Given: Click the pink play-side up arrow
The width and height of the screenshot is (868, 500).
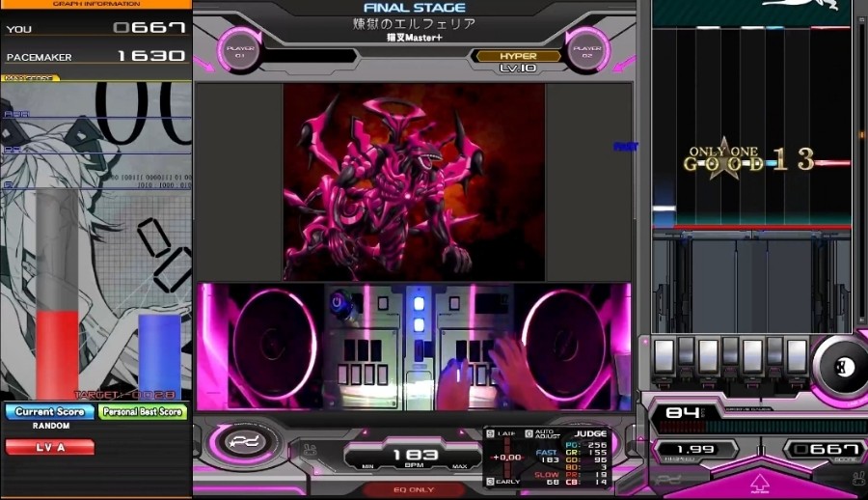Looking at the screenshot, I should (x=760, y=483).
